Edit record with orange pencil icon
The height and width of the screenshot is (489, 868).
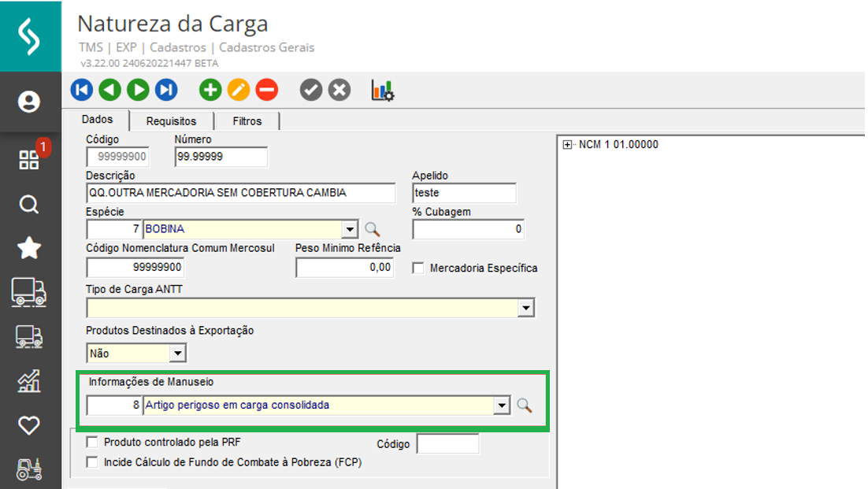(x=239, y=90)
